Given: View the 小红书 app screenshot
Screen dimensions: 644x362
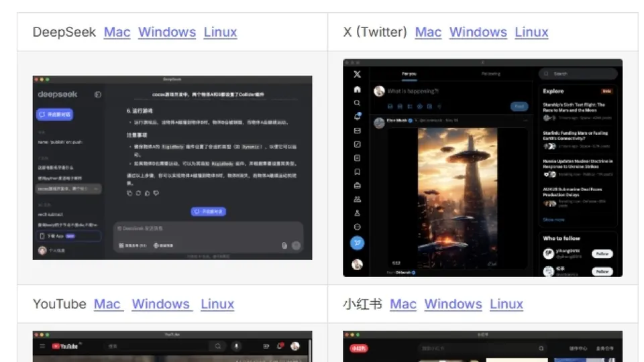Looking at the screenshot, I should [x=482, y=347].
